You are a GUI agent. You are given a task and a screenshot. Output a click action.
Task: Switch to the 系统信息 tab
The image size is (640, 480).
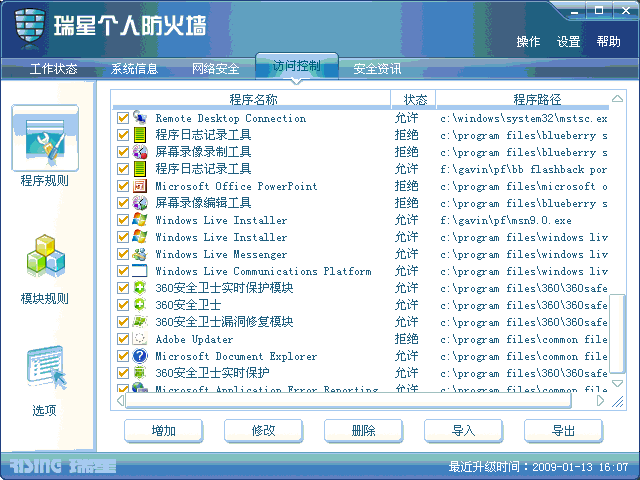[134, 69]
